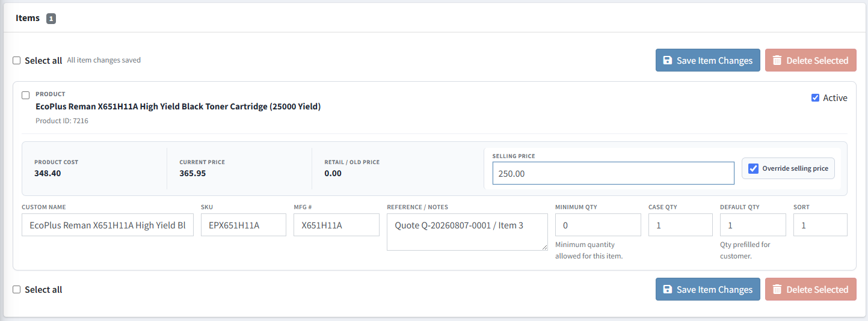868x321 pixels.
Task: Click the All item changes saved status text
Action: (104, 60)
